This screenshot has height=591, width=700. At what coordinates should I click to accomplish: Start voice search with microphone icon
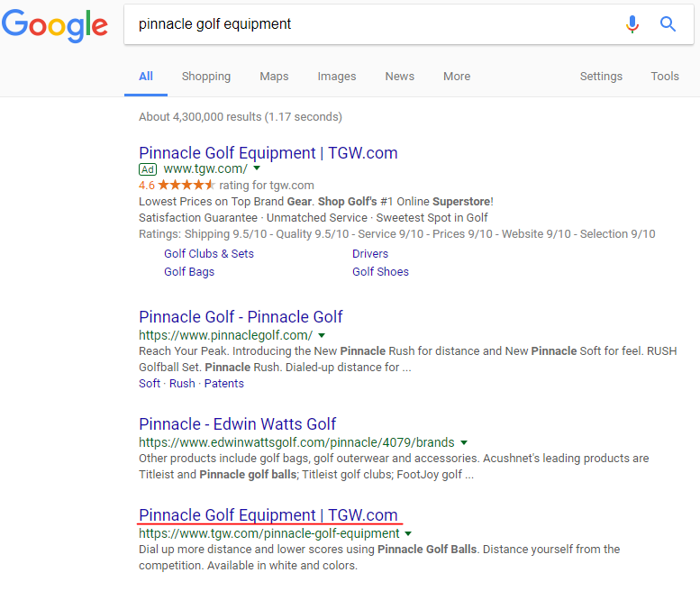click(632, 24)
